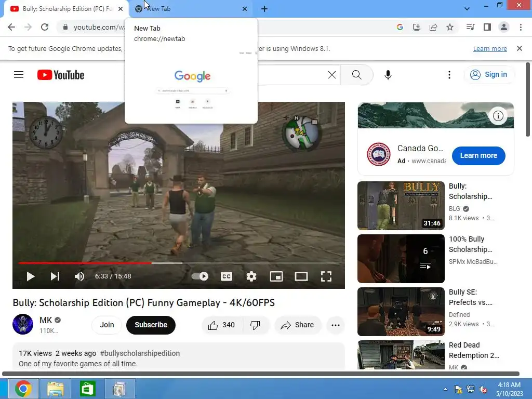Open media controls icon in Chrome toolbar
The width and height of the screenshot is (532, 399).
[470, 27]
